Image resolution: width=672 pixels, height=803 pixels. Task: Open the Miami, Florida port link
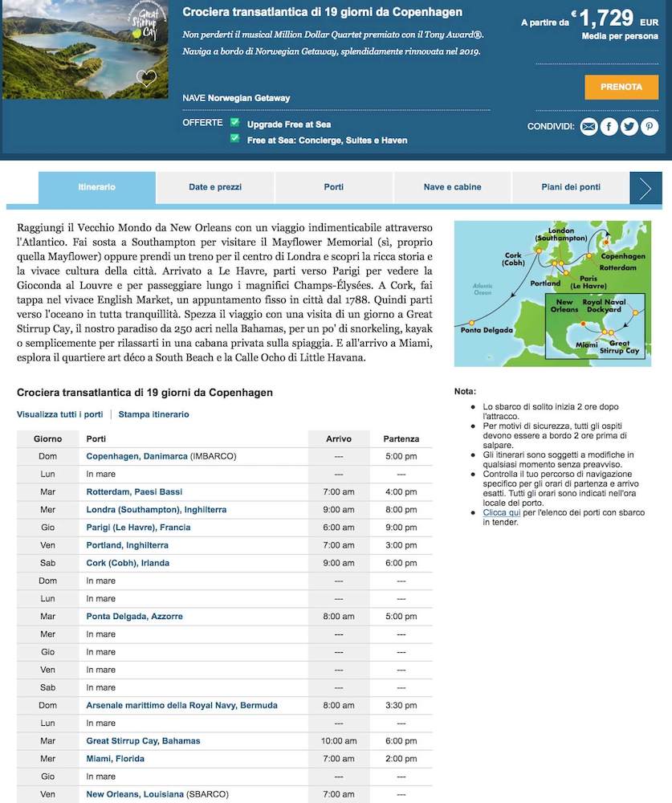(116, 759)
